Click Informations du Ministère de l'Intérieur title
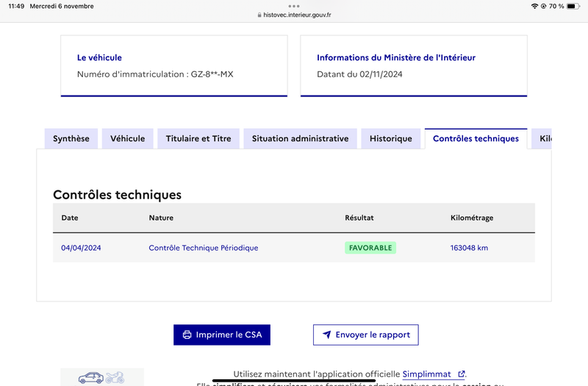This screenshot has width=588, height=386. tap(396, 58)
